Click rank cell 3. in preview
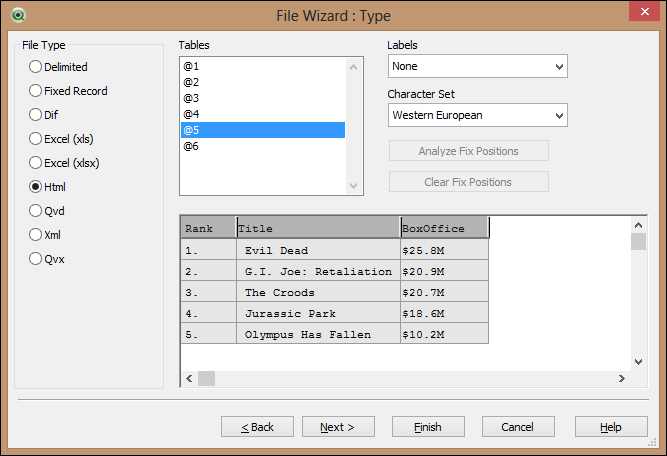This screenshot has width=667, height=456. 208,293
